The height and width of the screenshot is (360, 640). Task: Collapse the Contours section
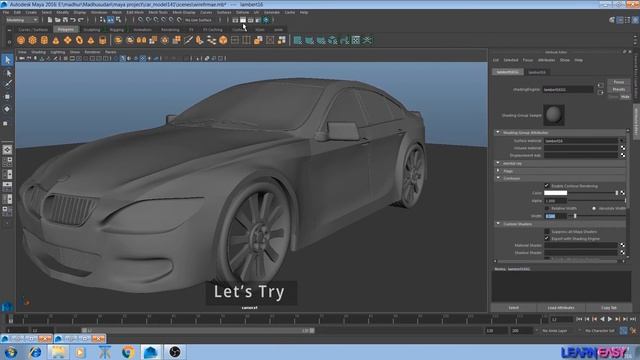pos(498,178)
